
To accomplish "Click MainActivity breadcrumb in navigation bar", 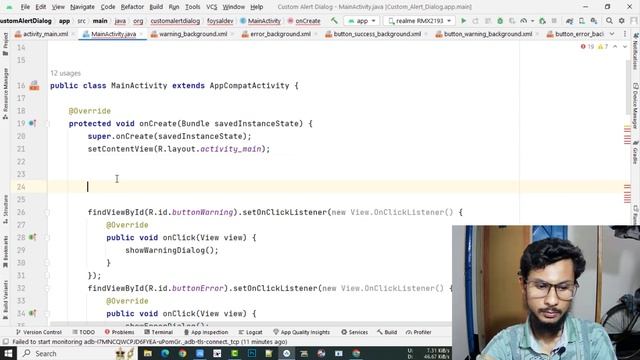I will pyautogui.click(x=260, y=21).
